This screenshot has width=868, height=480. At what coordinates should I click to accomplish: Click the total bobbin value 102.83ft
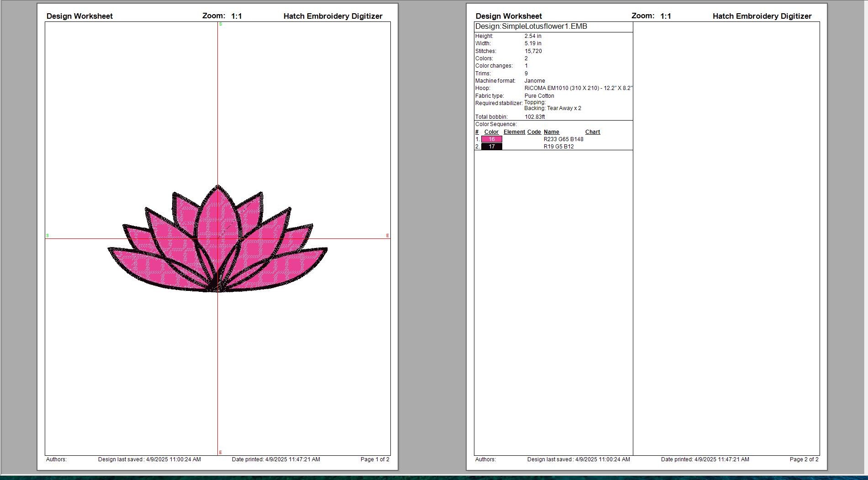535,117
